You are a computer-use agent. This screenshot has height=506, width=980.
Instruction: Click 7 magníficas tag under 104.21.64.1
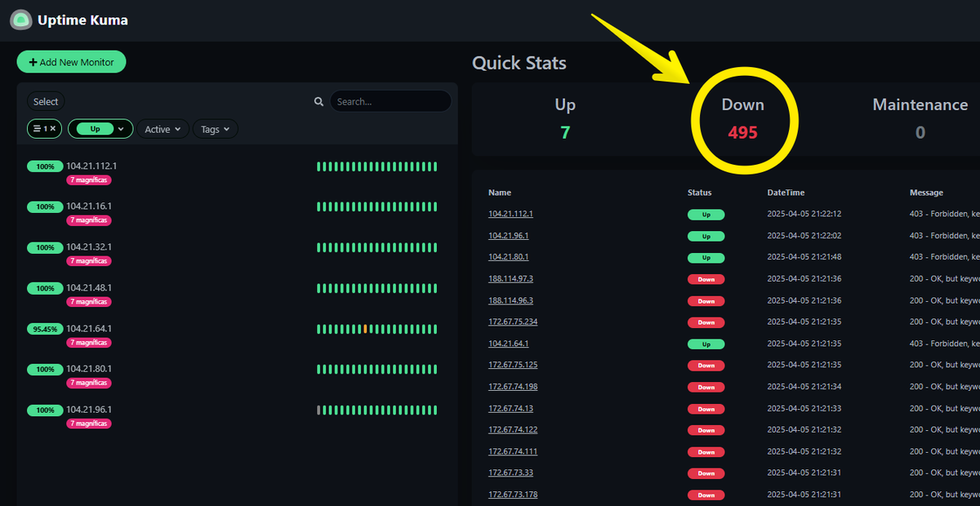89,343
